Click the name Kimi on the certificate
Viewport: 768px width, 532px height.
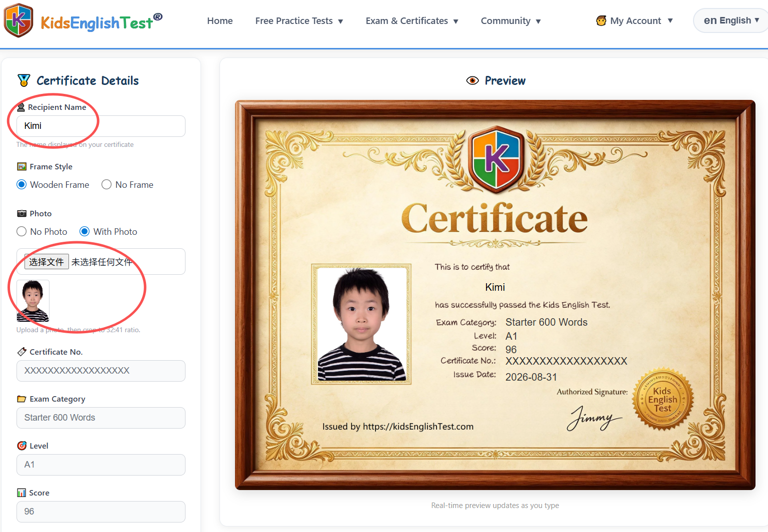(x=495, y=287)
